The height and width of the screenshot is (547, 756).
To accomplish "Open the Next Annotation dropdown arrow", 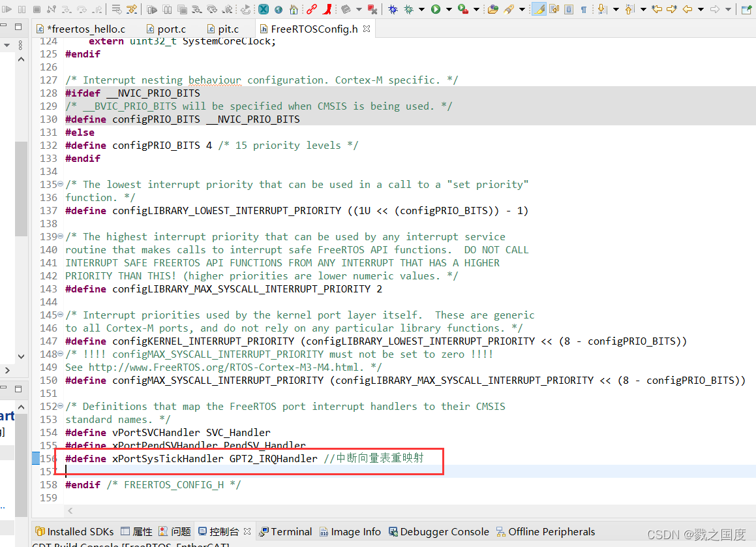I will coord(616,9).
